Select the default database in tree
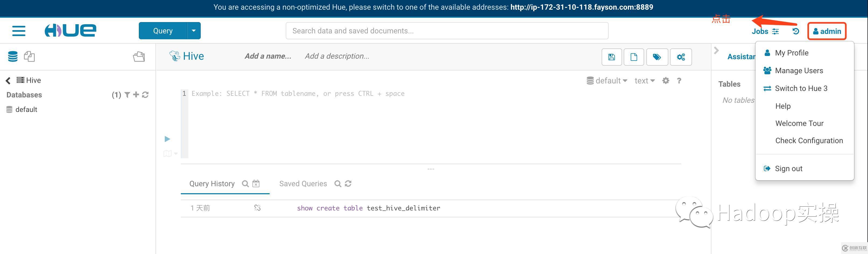Viewport: 868px width, 254px height. [26, 110]
